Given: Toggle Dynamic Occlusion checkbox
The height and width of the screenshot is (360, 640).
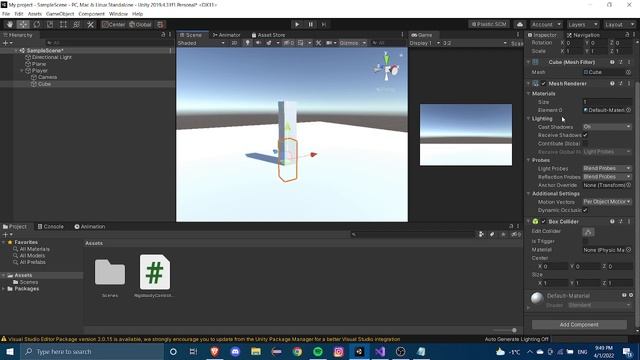Looking at the screenshot, I should coord(585,210).
